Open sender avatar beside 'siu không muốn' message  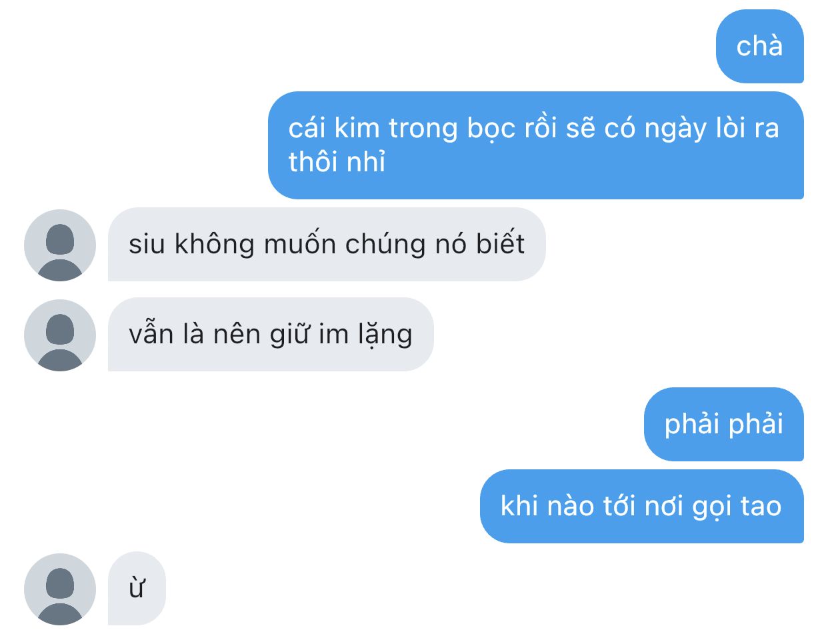60,245
